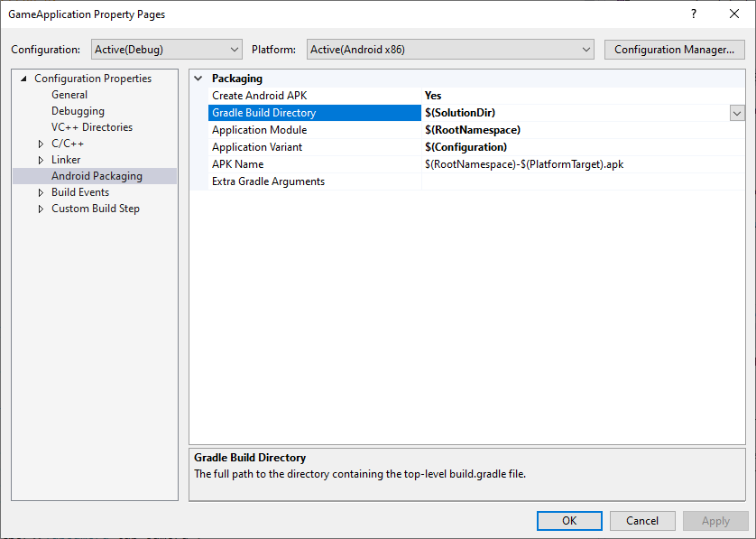Open Gradle Build Directory value dropdown arrow

click(x=737, y=113)
